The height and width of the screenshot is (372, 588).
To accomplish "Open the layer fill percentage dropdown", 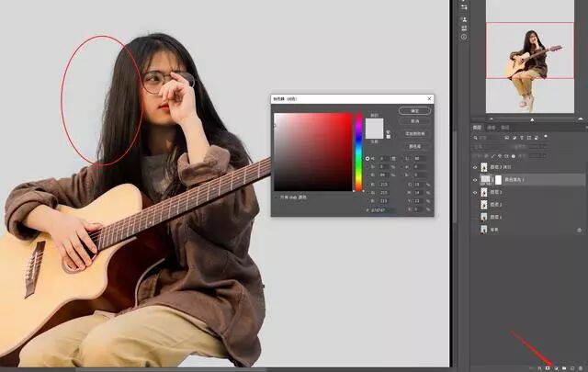I will pyautogui.click(x=538, y=155).
